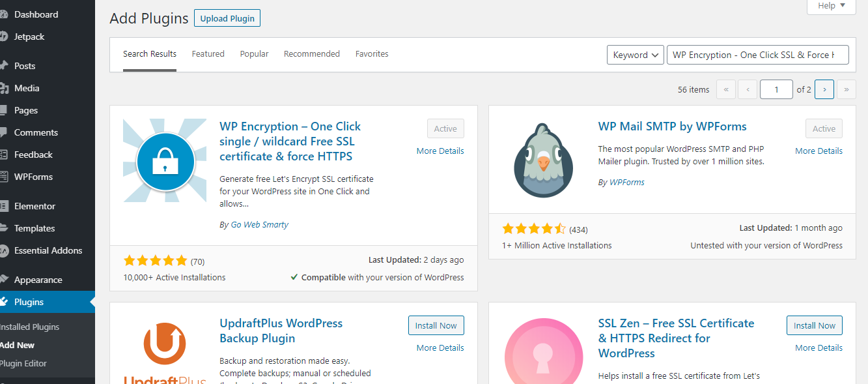
Task: Open the SSL Zen plugin title link
Action: click(676, 338)
